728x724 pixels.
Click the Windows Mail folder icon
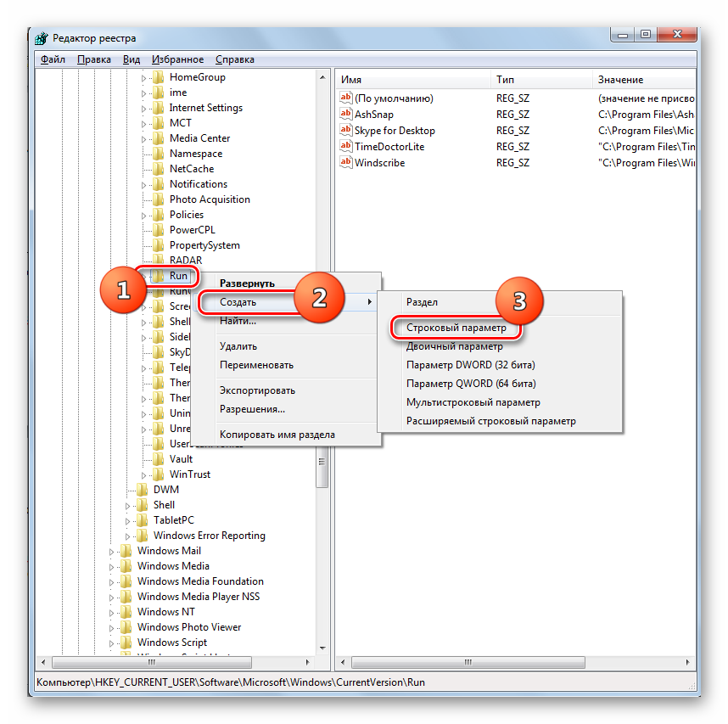(126, 551)
